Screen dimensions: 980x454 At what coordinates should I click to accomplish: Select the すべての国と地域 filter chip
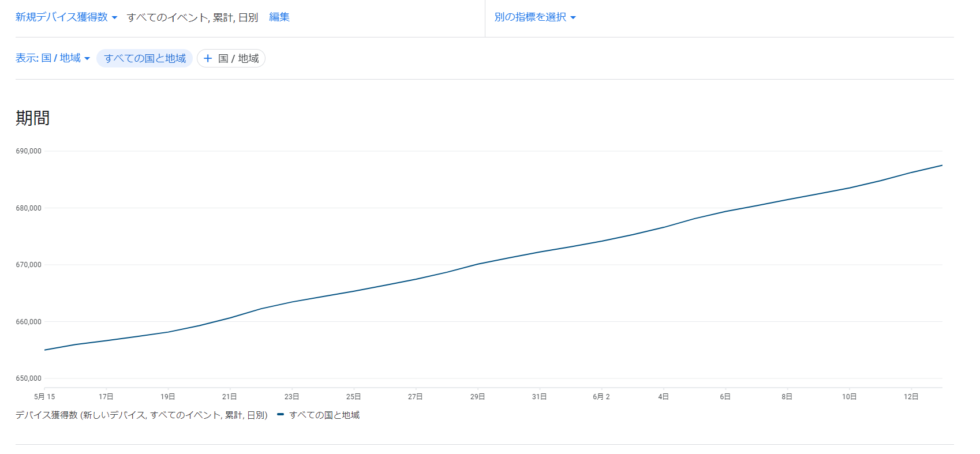144,58
